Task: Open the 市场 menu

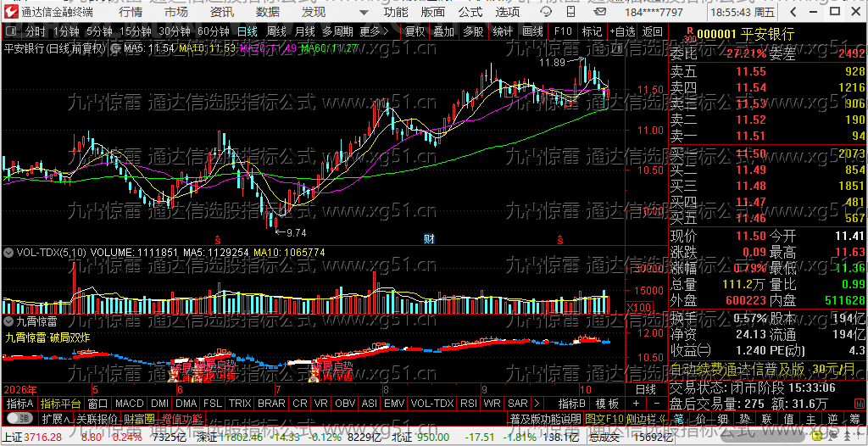Action: pos(176,12)
